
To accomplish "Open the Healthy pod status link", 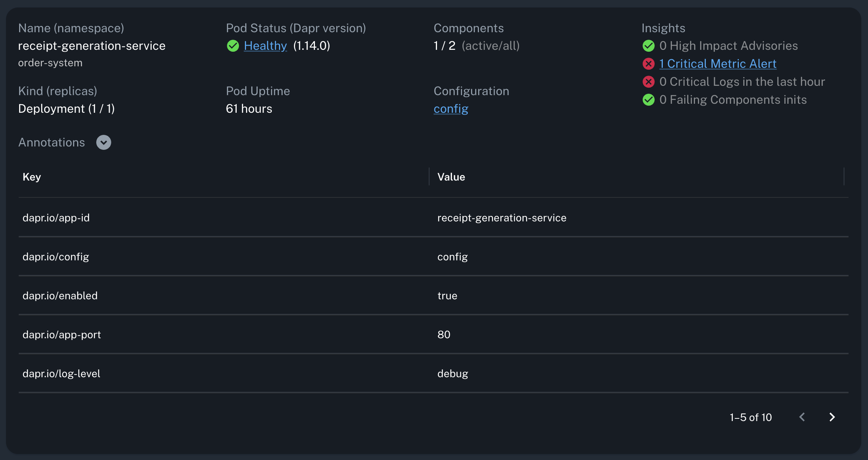I will 265,46.
